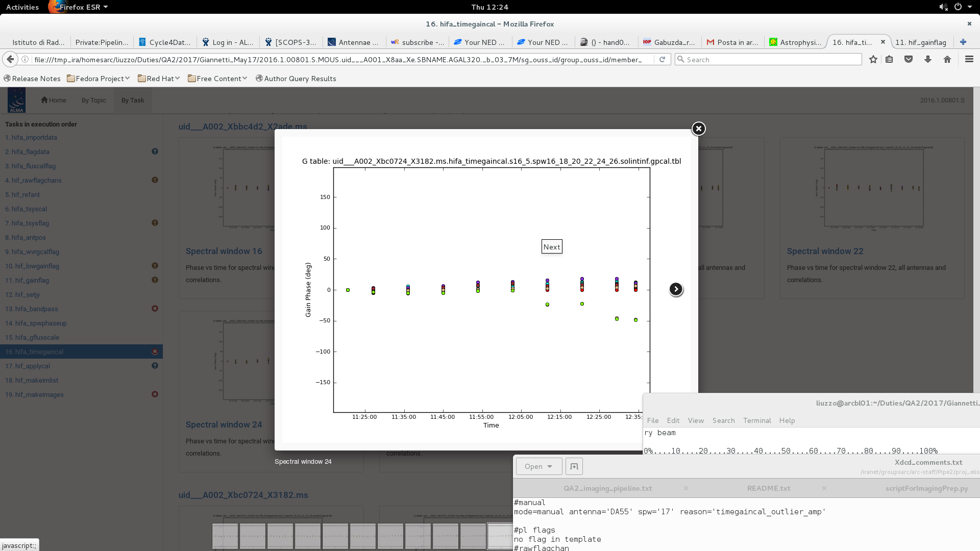Show bookmarks list icon in toolbar
980x551 pixels.
(889, 60)
